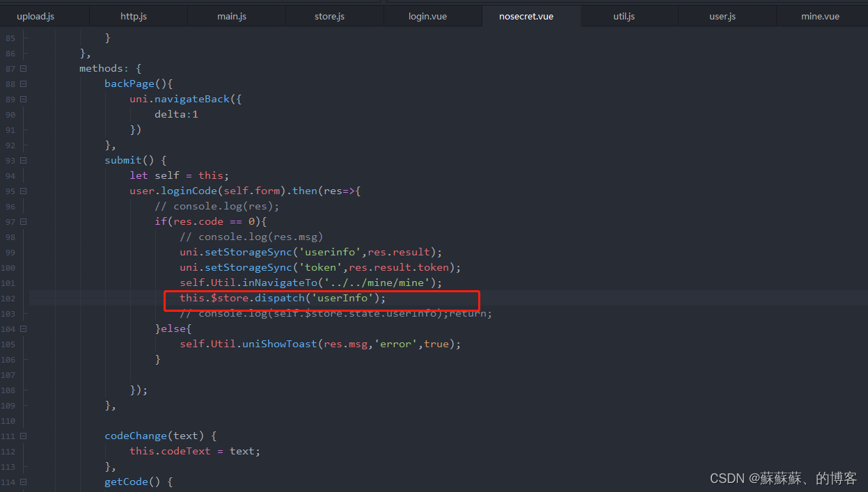This screenshot has height=492, width=868.
Task: Collapse the submit function fold at line 93
Action: click(x=24, y=160)
